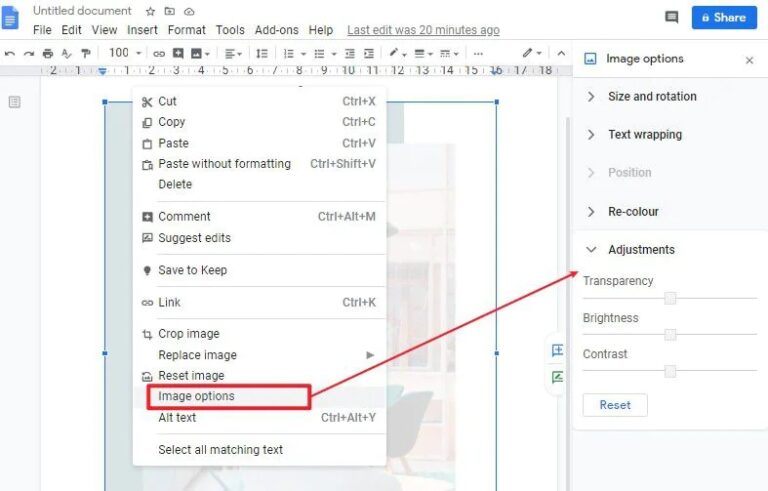This screenshot has height=491, width=768.
Task: Open the Format menu
Action: tap(187, 30)
